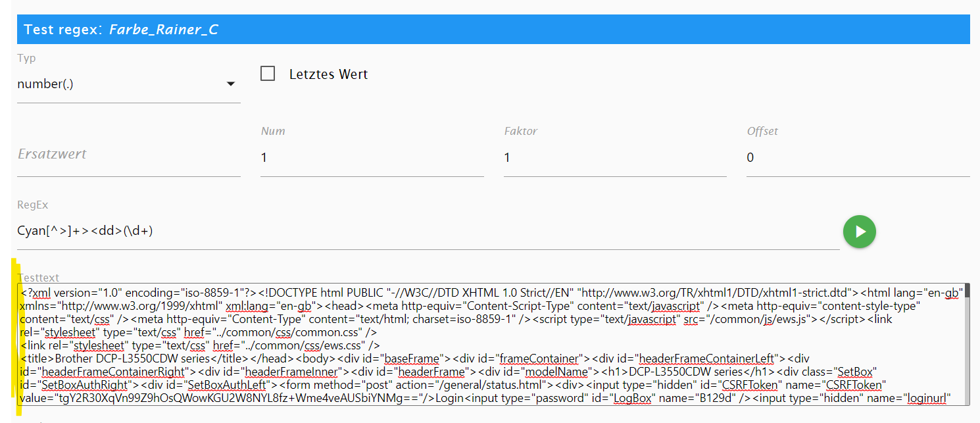Edit the Num field value
This screenshot has width=980, height=423.
click(x=372, y=157)
